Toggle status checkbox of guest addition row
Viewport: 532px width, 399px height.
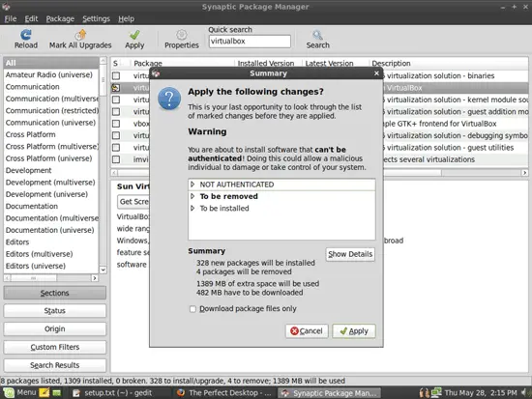[116, 111]
